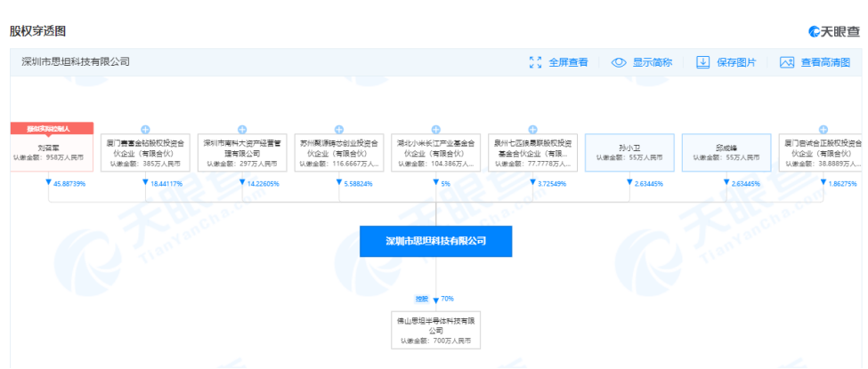Click the eye icon for 显示简称
868x369 pixels.
619,62
